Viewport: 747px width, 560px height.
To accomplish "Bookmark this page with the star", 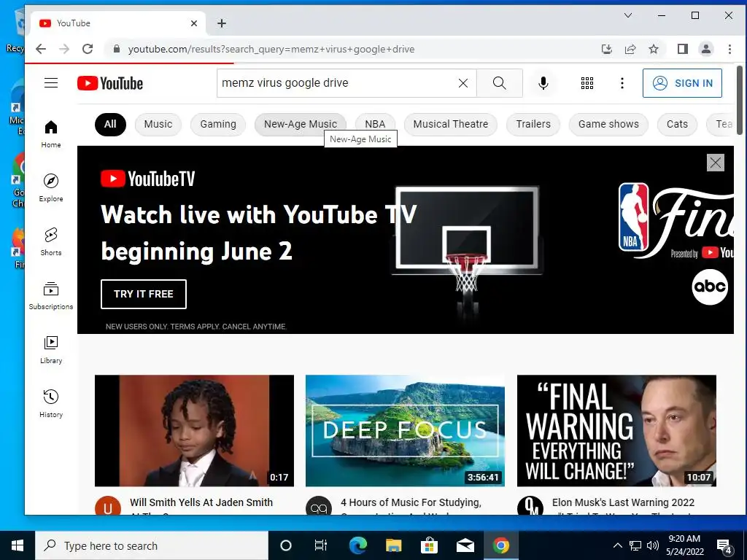I will tap(654, 49).
